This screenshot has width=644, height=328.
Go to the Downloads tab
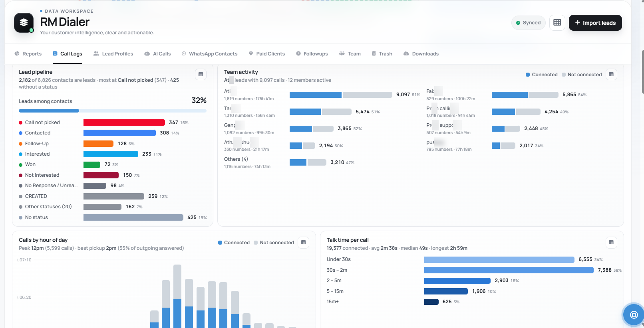pos(421,54)
